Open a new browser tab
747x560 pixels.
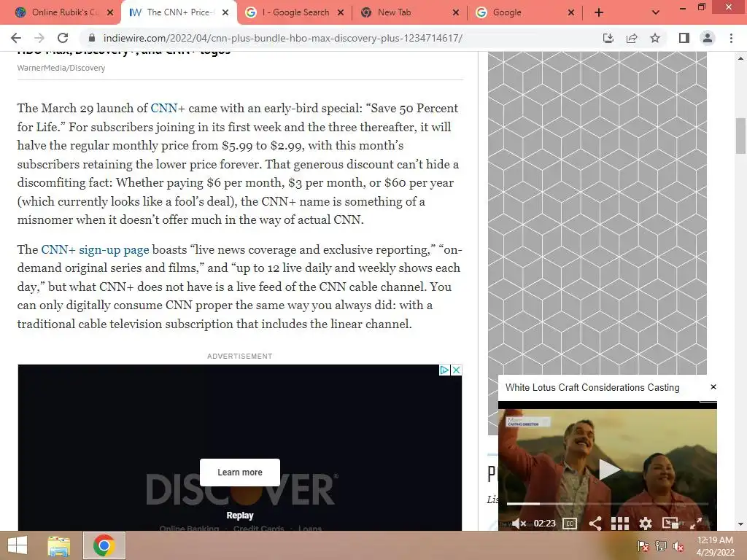(599, 12)
